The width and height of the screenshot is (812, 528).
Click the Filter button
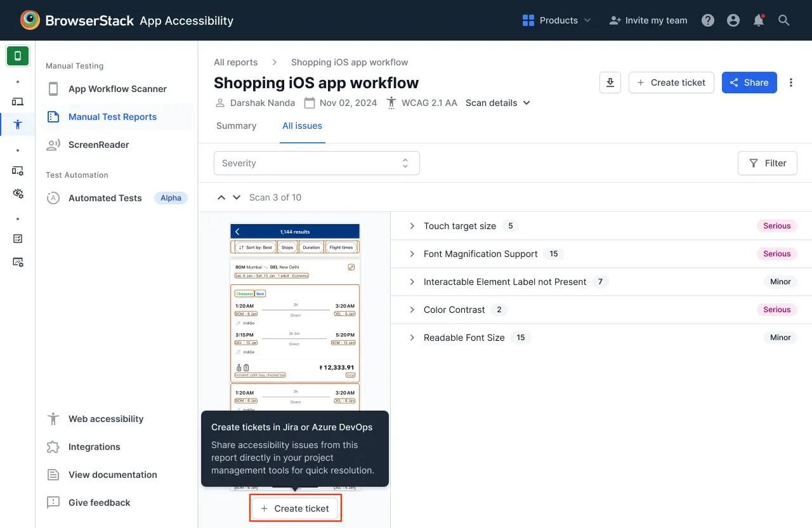click(x=767, y=163)
